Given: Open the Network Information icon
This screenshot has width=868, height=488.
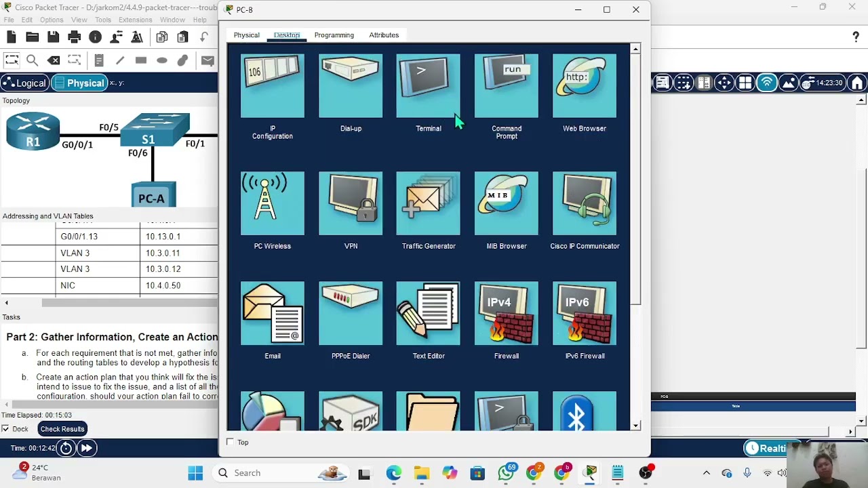Looking at the screenshot, I should tap(96, 37).
